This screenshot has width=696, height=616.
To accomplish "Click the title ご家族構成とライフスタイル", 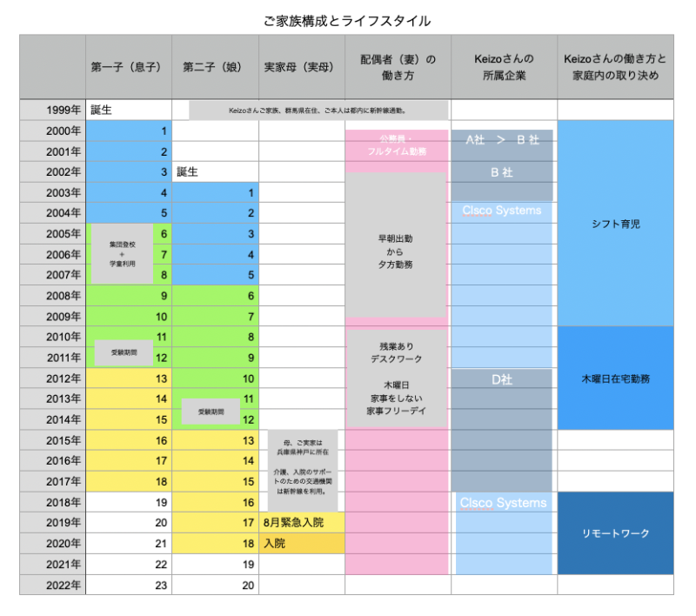I will (x=347, y=20).
